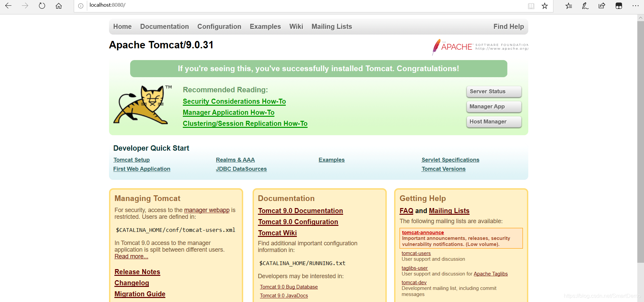The image size is (644, 302).
Task: Click the green Congratulations banner
Action: (319, 68)
